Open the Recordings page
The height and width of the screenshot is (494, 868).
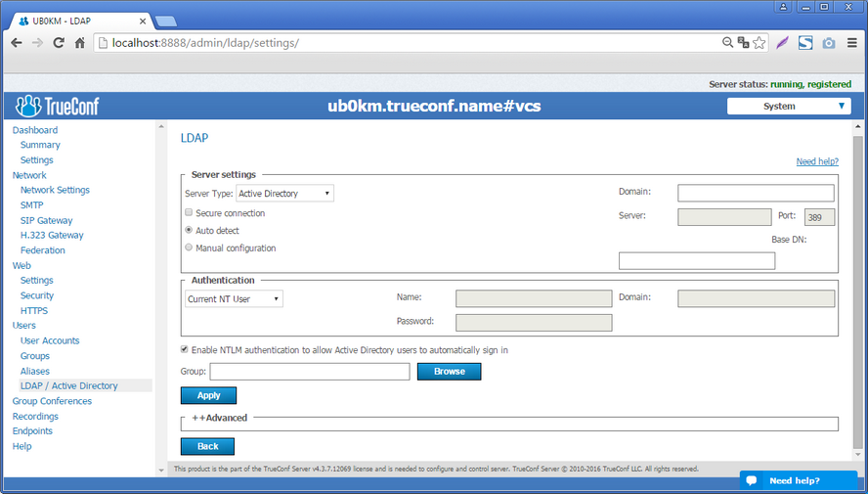coord(35,417)
